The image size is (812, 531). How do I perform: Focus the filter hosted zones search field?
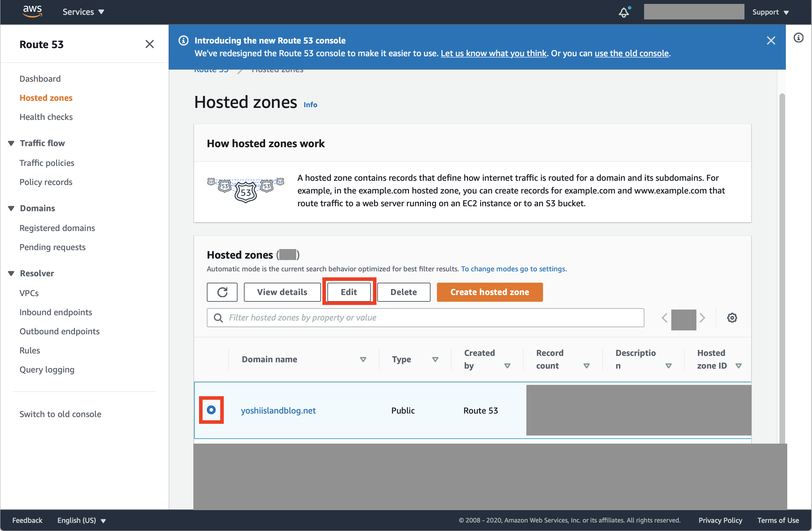pyautogui.click(x=425, y=318)
